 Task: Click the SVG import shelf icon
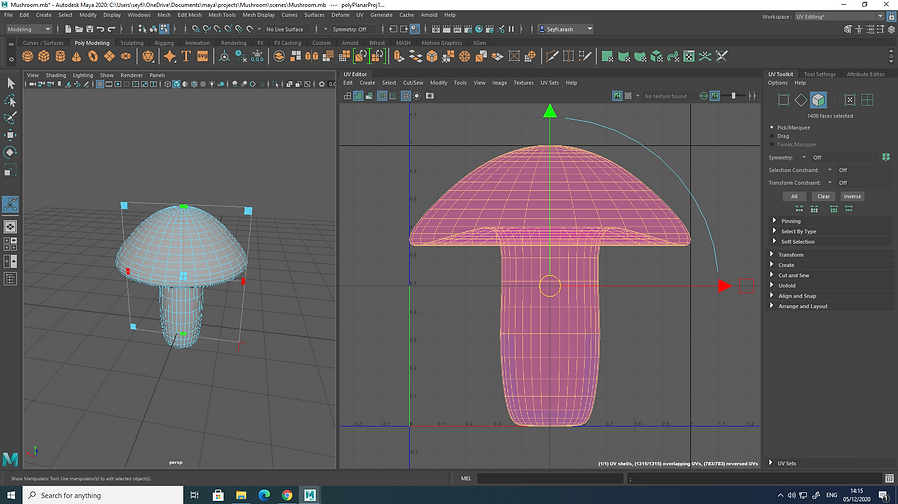point(202,56)
